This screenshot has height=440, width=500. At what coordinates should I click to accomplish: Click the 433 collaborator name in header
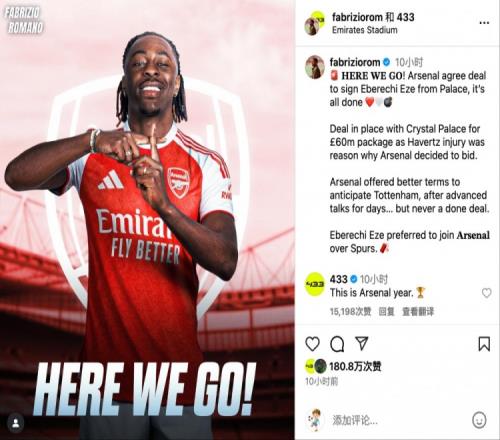(406, 17)
